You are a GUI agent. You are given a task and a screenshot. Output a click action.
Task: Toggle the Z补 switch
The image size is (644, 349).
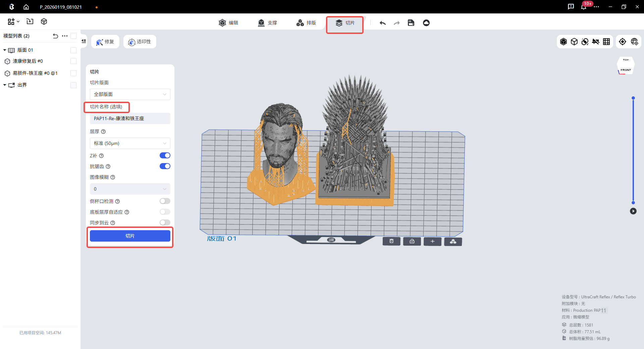coord(165,155)
